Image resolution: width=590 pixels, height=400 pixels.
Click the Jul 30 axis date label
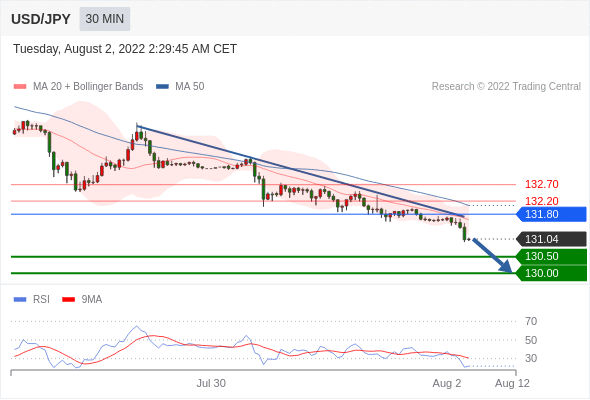[211, 383]
